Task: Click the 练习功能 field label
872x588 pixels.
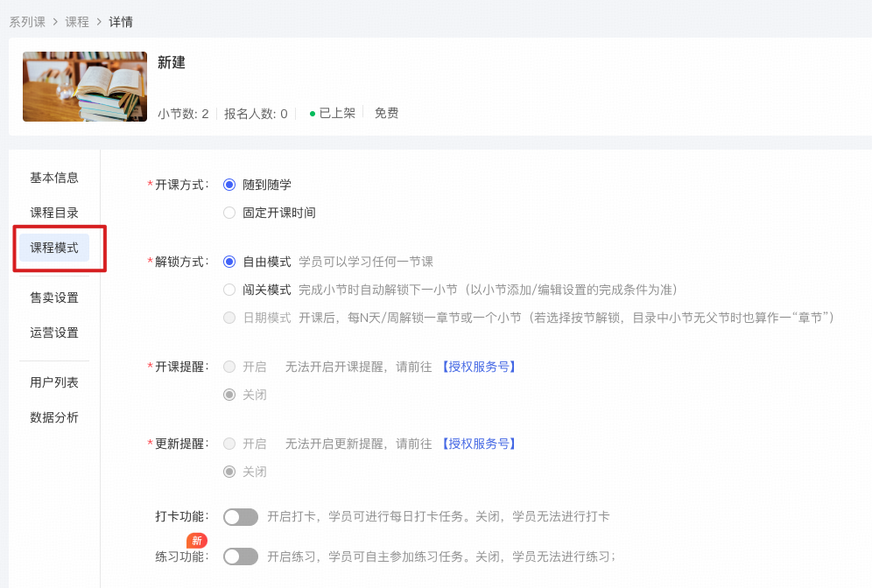Action: tap(182, 556)
